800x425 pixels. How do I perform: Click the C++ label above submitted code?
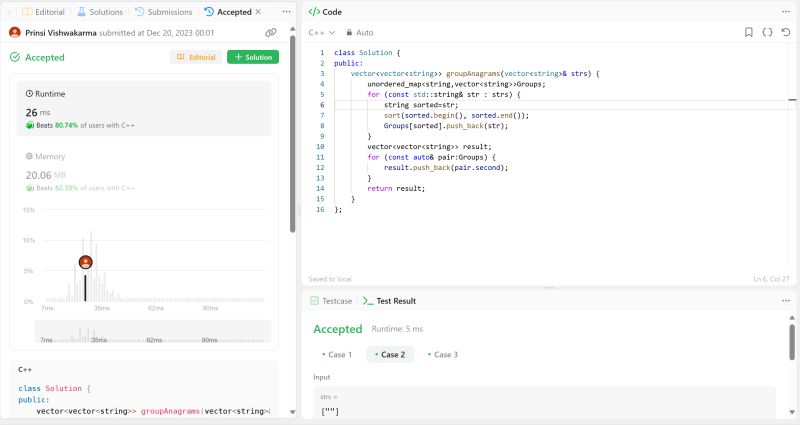pos(24,369)
